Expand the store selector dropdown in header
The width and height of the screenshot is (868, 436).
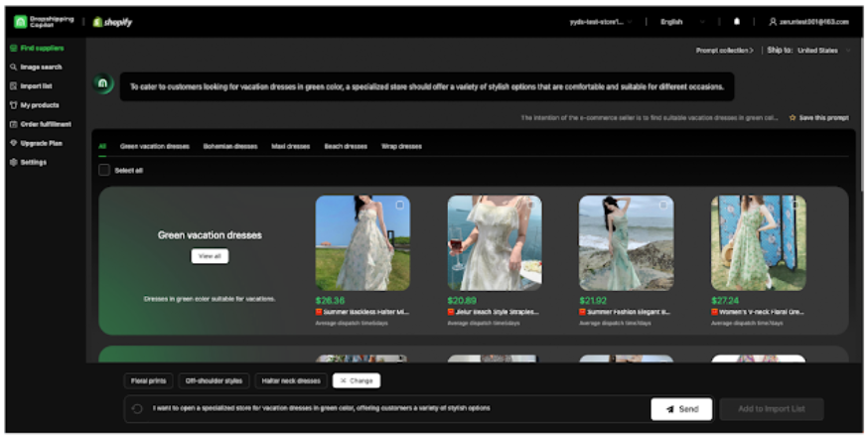602,21
